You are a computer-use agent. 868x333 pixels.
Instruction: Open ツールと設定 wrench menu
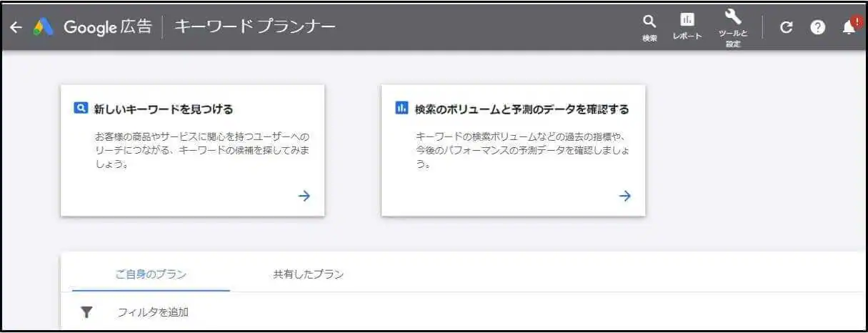(733, 29)
